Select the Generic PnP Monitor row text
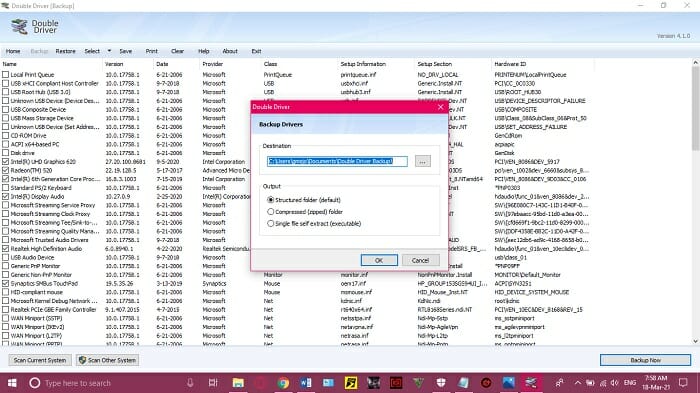 tap(35, 266)
